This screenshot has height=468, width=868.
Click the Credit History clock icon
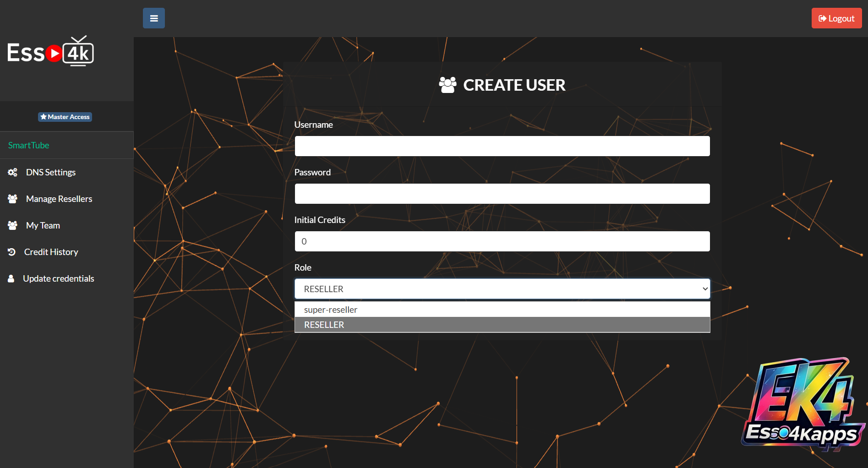click(x=12, y=252)
